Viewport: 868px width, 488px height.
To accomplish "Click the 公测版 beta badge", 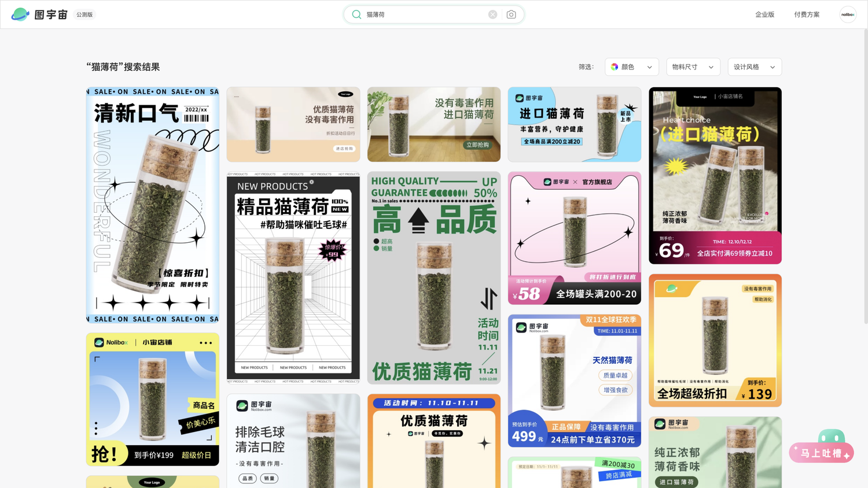I will (84, 14).
